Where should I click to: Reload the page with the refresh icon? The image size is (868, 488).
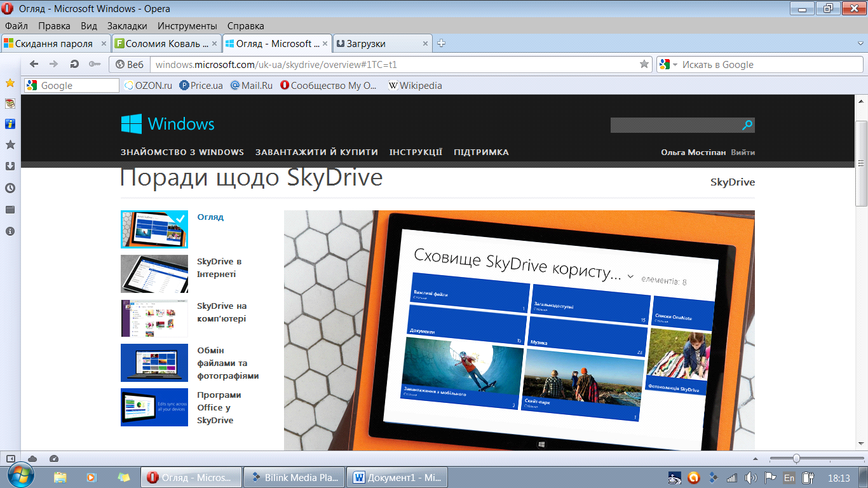click(x=74, y=64)
